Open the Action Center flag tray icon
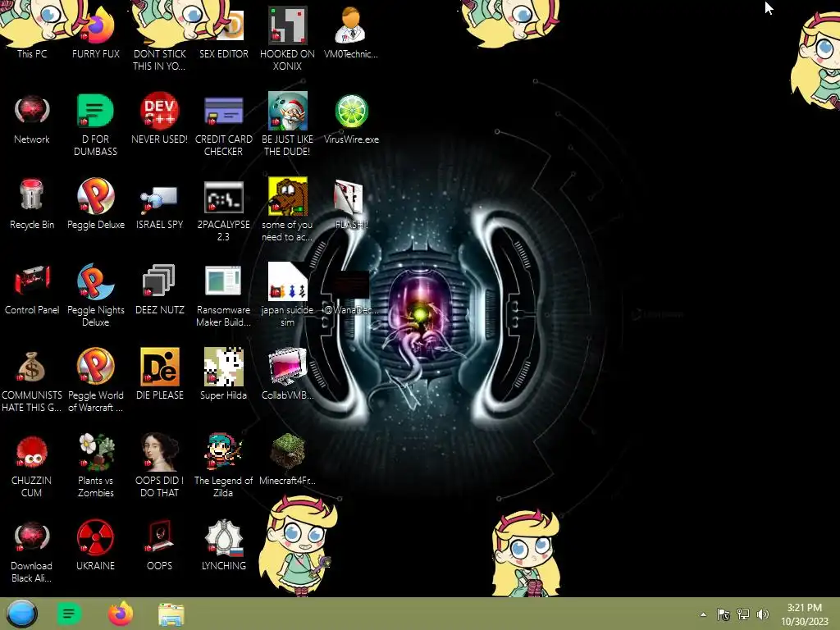This screenshot has height=630, width=840. (724, 614)
